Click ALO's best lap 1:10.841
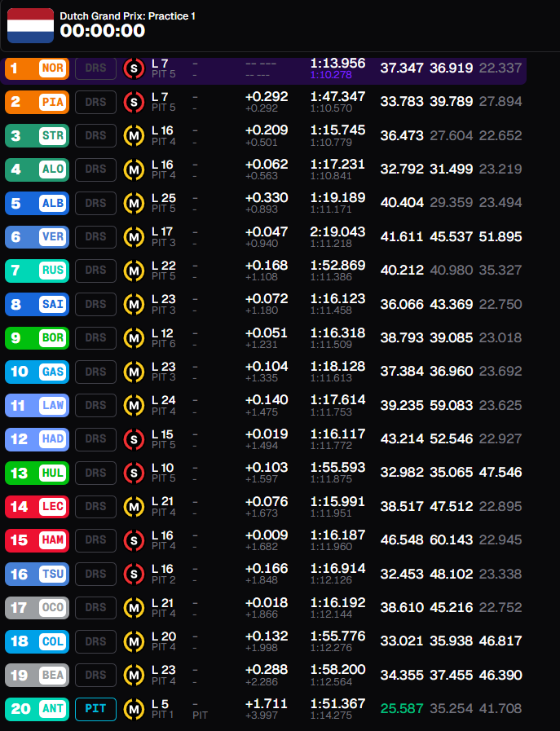The width and height of the screenshot is (560, 731). coord(331,176)
